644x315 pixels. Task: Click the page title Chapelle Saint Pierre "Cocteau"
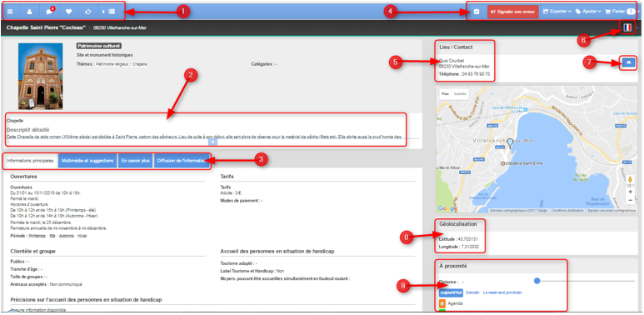coord(46,27)
